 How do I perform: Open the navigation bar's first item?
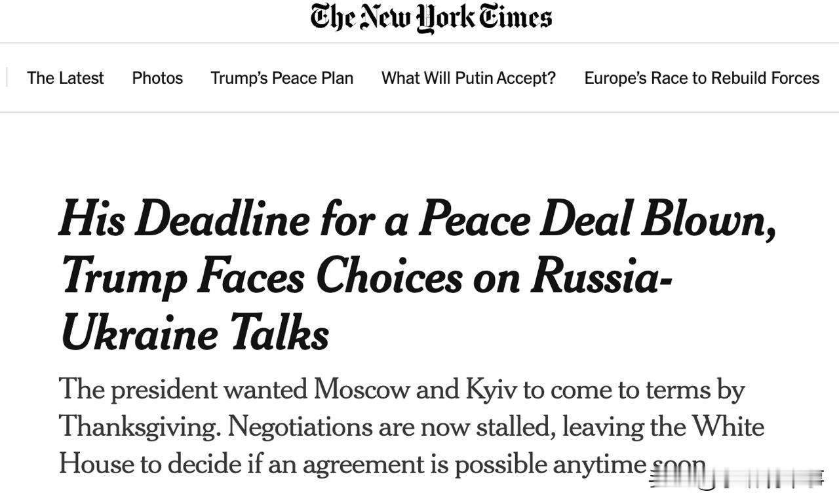pyautogui.click(x=65, y=77)
